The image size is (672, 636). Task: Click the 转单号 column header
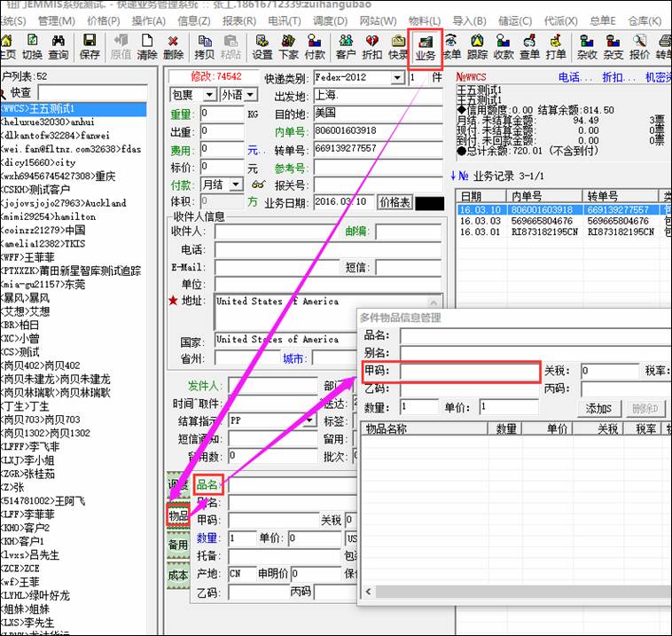621,196
